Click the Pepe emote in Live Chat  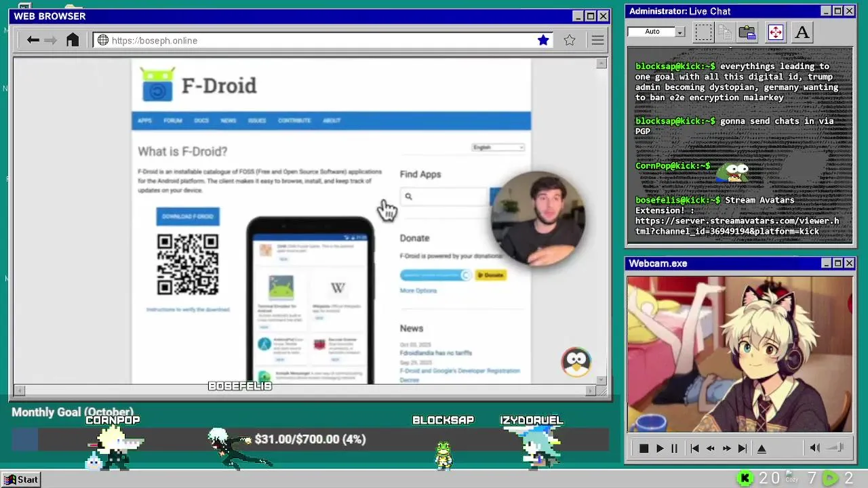(734, 171)
